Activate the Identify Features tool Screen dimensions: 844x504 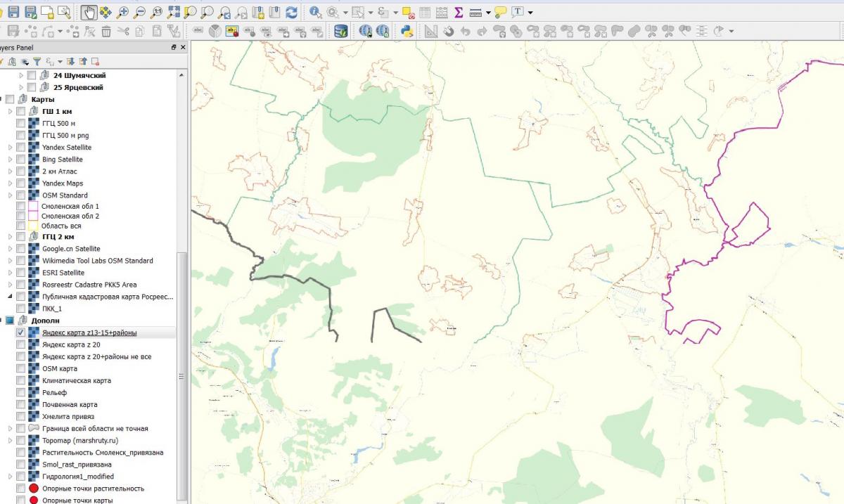pos(315,12)
